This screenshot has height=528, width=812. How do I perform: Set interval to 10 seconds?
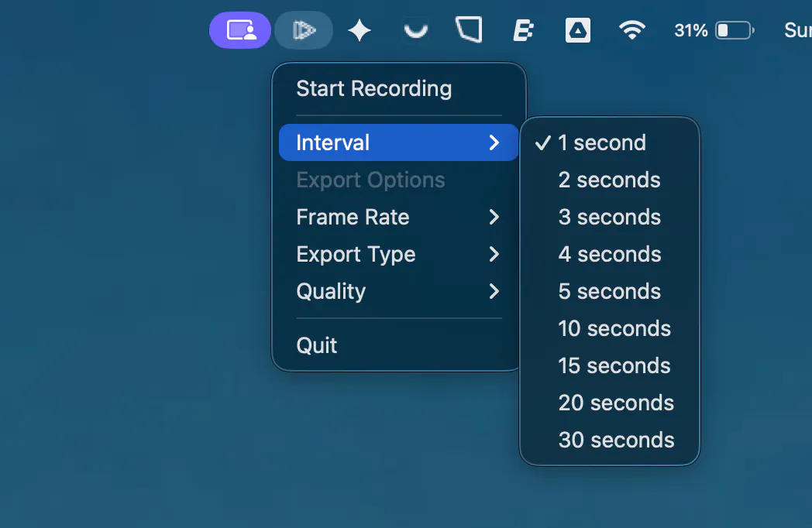[610, 329]
